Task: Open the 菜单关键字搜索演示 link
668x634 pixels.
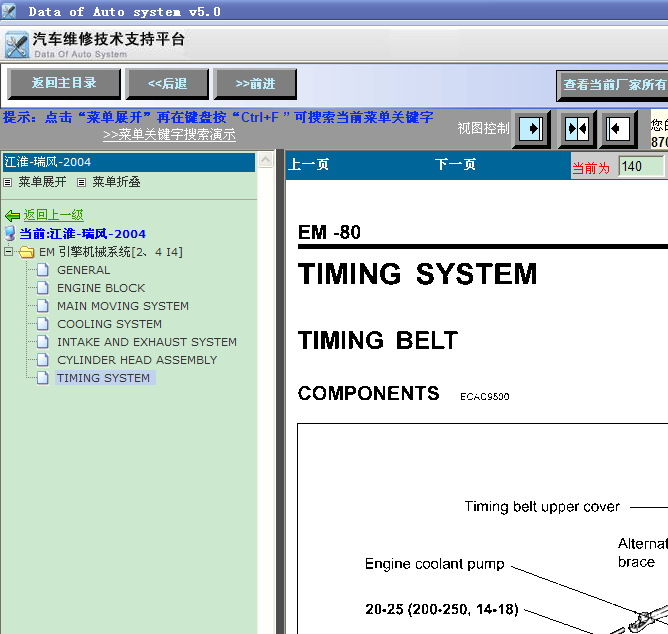Action: click(x=169, y=135)
